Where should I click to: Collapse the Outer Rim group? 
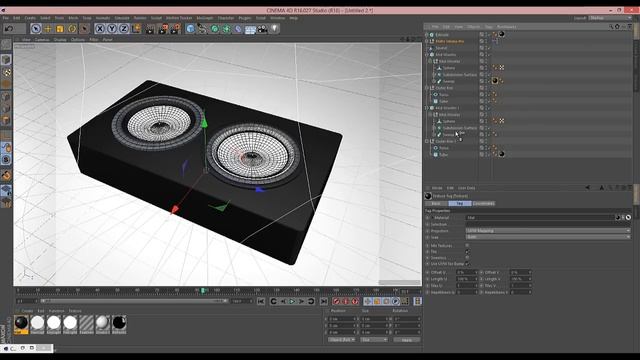tap(427, 88)
